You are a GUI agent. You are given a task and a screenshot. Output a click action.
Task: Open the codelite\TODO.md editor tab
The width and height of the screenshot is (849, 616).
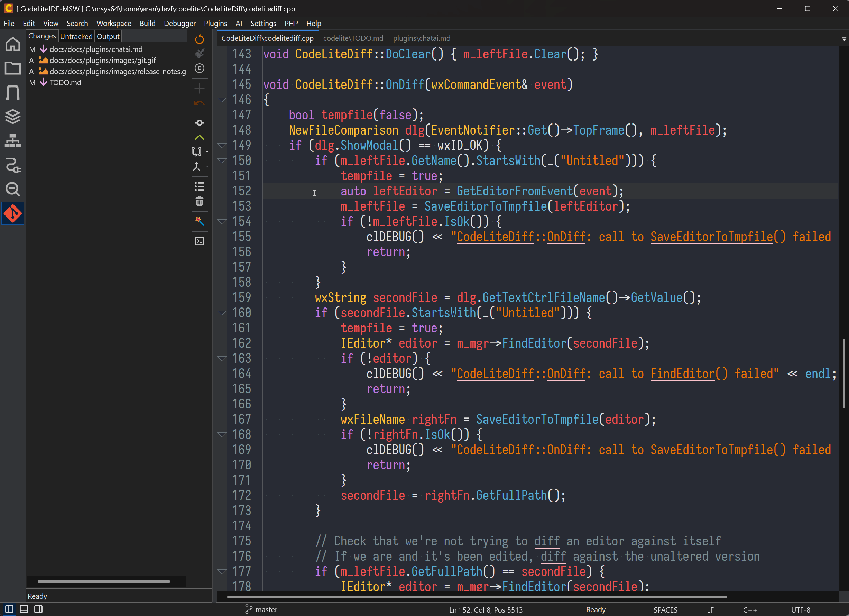click(x=353, y=38)
